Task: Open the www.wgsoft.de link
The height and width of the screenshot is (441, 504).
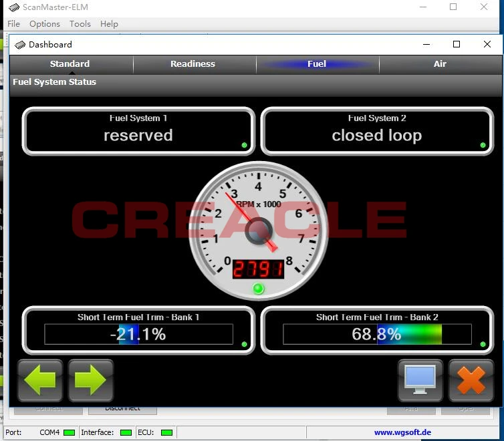Action: [402, 432]
